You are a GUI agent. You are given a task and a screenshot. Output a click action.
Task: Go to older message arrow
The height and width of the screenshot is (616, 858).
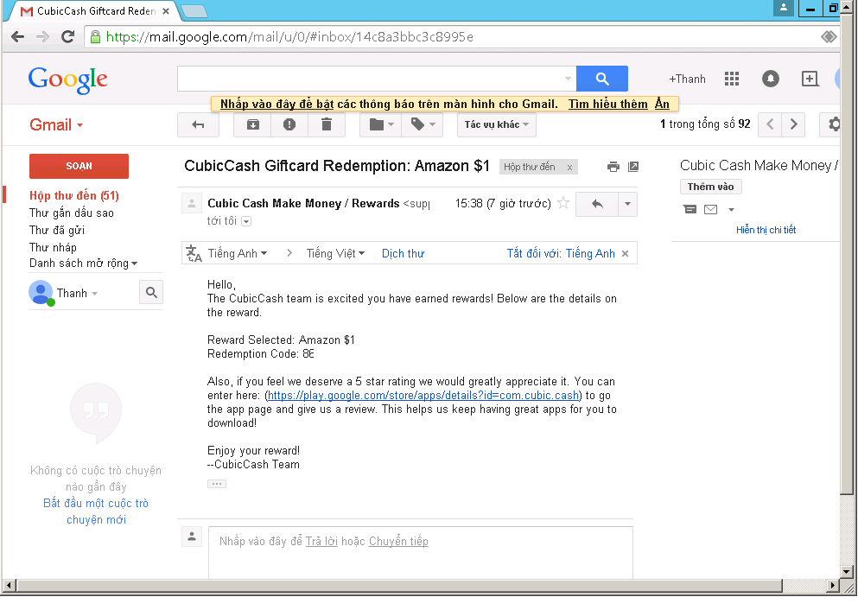(793, 124)
